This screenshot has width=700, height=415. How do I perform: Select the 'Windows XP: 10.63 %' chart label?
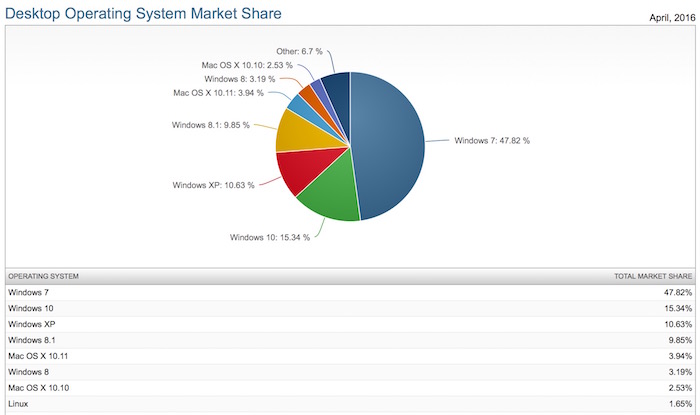tap(212, 184)
